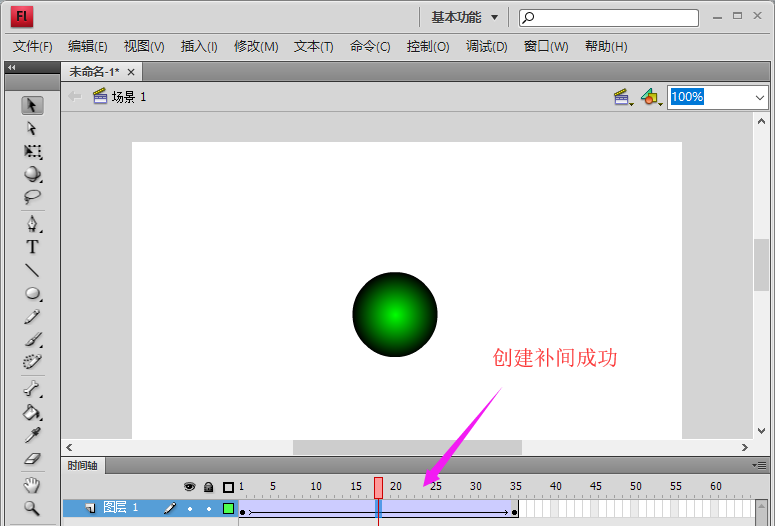
Task: Open the 编辑(E) menu
Action: coord(87,46)
